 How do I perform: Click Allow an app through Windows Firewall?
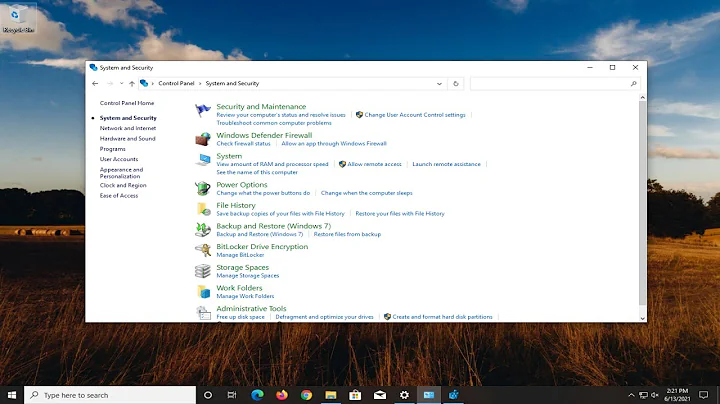pyautogui.click(x=334, y=143)
